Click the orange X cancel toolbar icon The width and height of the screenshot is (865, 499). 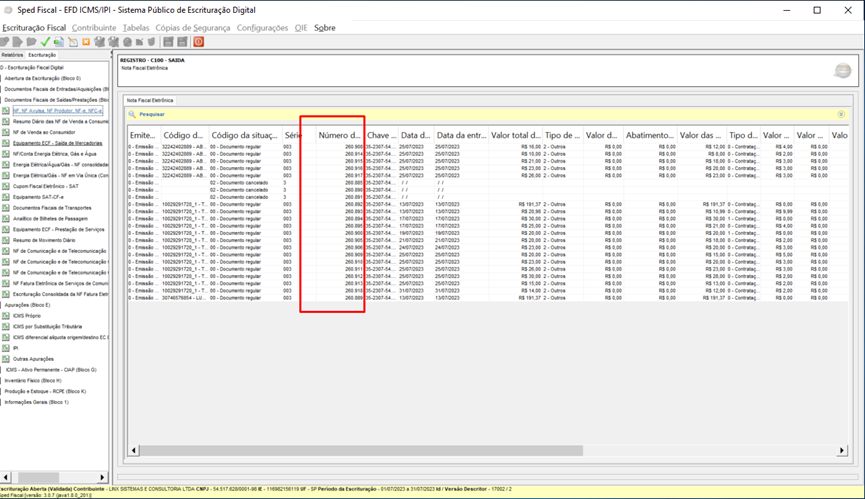pos(86,42)
